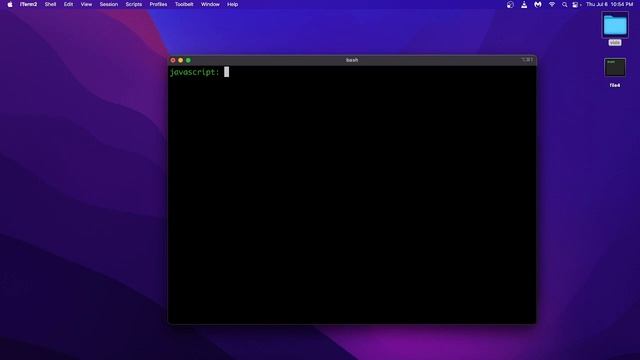Click the terminal cursor block

[x=227, y=72]
